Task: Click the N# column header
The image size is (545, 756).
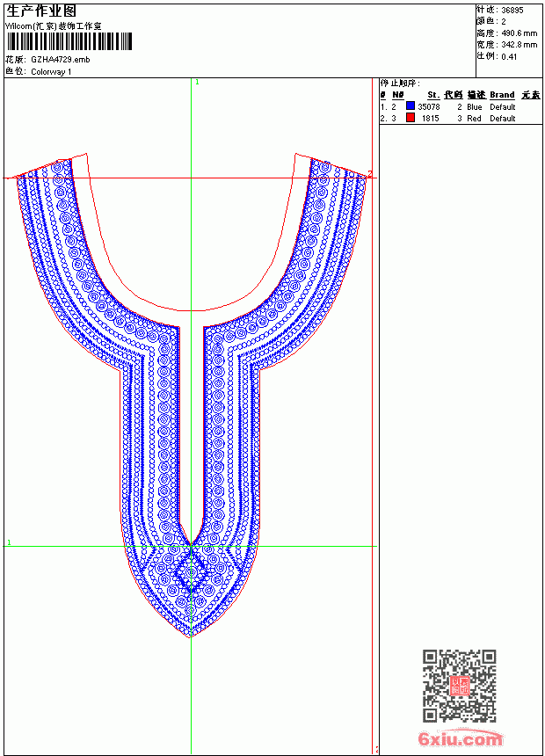Action: pos(398,95)
